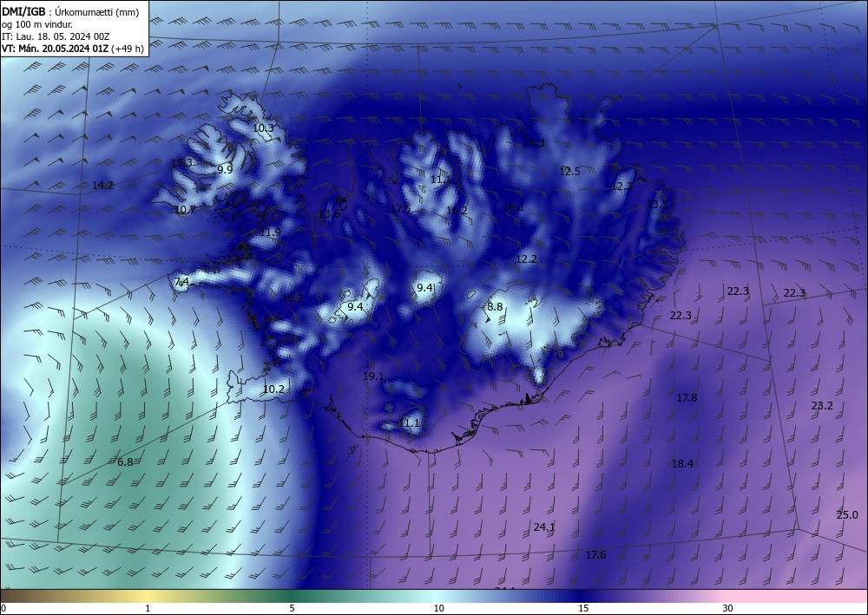Click the 18.4 value label

point(682,463)
